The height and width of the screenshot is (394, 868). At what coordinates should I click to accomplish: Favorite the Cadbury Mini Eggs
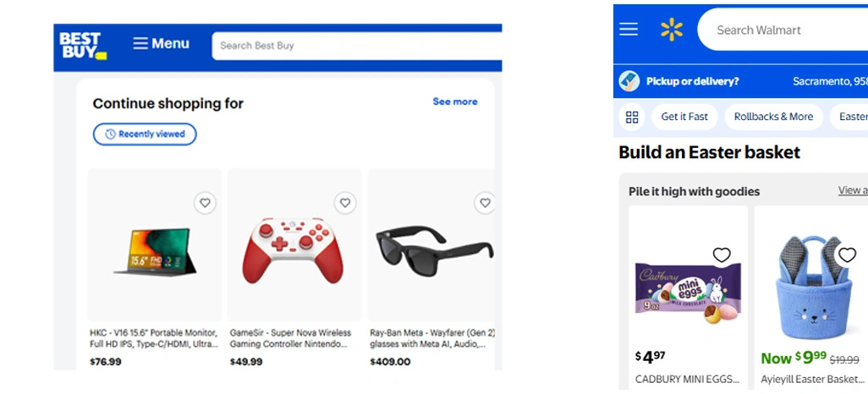click(x=722, y=255)
